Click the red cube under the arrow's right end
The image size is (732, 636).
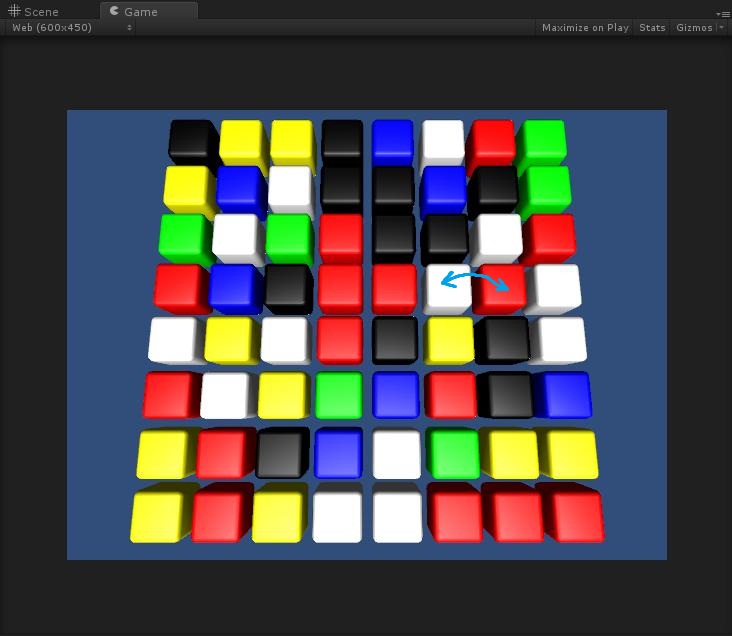click(499, 290)
